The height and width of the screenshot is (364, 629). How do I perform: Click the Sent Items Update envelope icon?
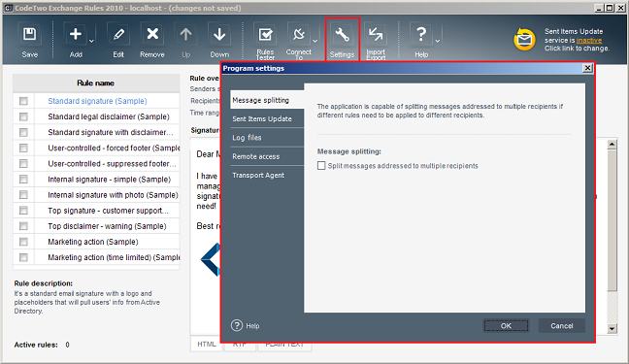[524, 40]
